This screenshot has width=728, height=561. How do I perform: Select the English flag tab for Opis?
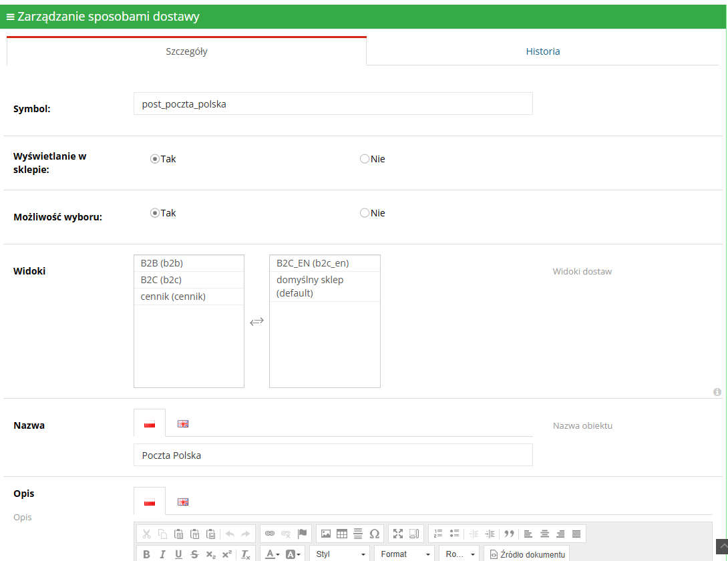click(183, 502)
